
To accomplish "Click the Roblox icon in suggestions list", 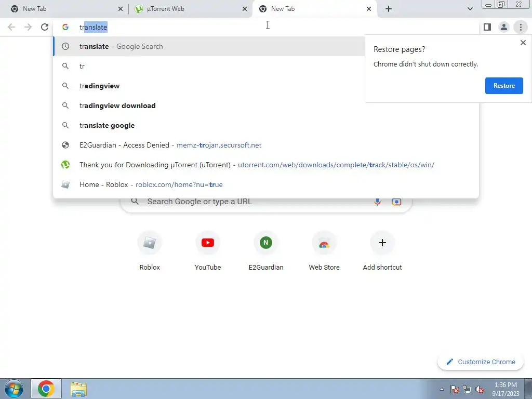I will point(65,184).
